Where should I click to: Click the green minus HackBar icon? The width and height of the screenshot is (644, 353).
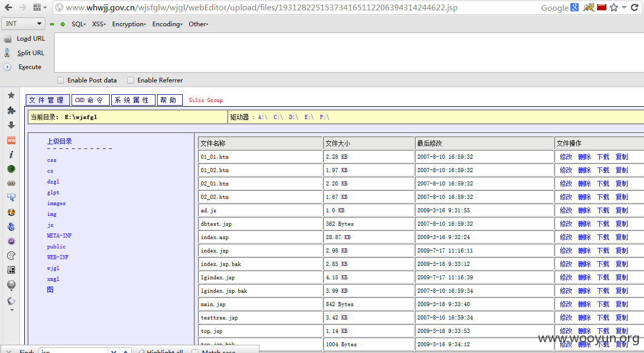click(52, 24)
